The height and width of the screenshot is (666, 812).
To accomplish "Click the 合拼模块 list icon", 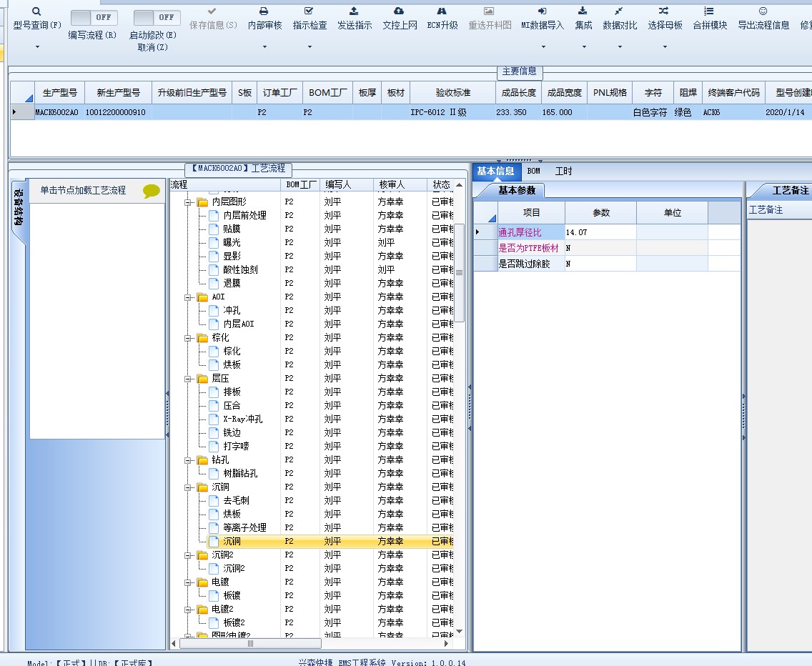I will coord(709,11).
